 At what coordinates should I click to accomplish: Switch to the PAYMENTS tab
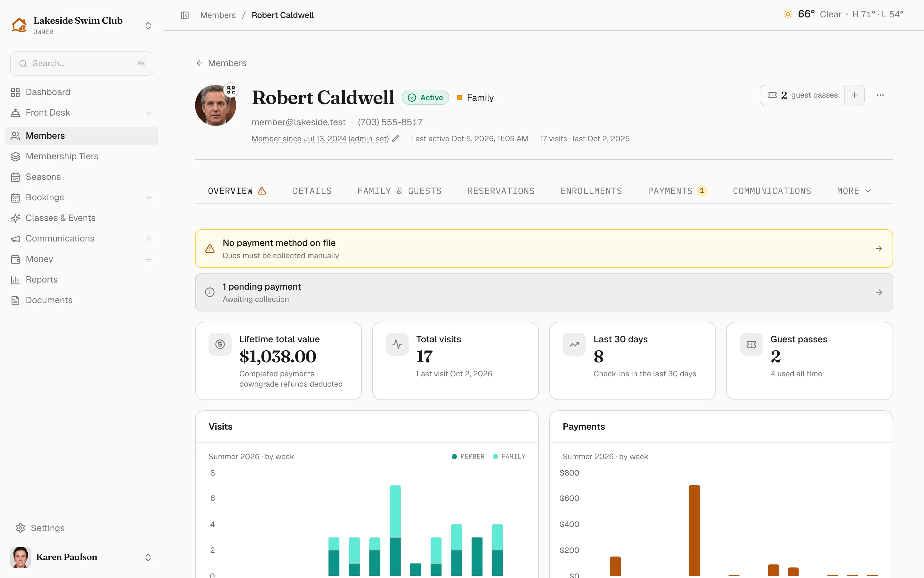tap(677, 191)
